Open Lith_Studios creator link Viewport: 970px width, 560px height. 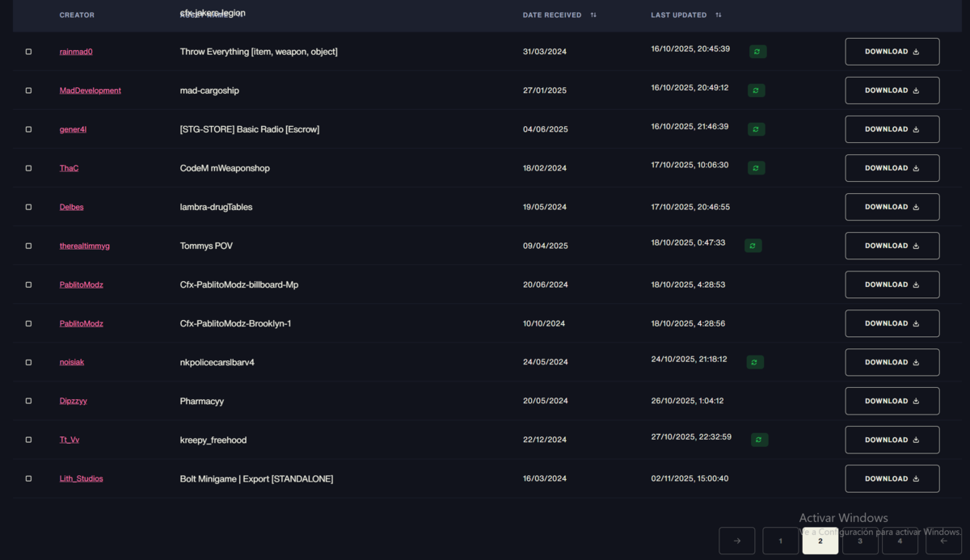pos(82,478)
